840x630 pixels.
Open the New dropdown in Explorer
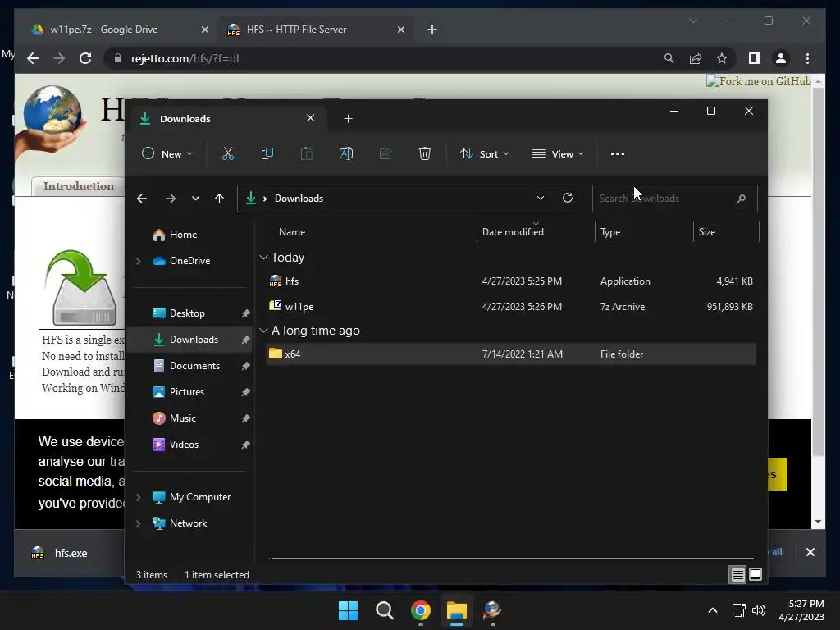[x=167, y=153]
